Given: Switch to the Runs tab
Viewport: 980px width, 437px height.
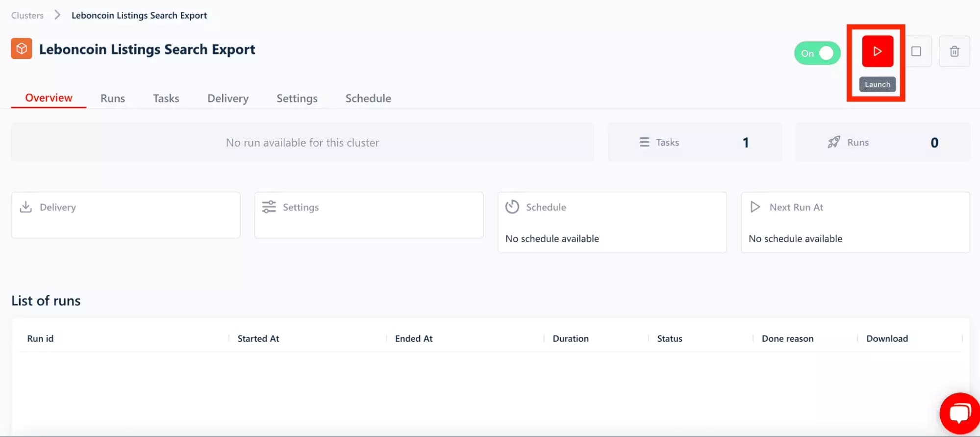Looking at the screenshot, I should pyautogui.click(x=113, y=99).
